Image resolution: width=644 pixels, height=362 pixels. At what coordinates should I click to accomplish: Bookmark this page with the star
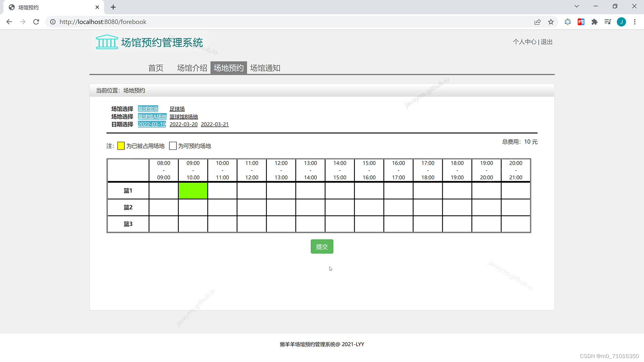(x=551, y=22)
